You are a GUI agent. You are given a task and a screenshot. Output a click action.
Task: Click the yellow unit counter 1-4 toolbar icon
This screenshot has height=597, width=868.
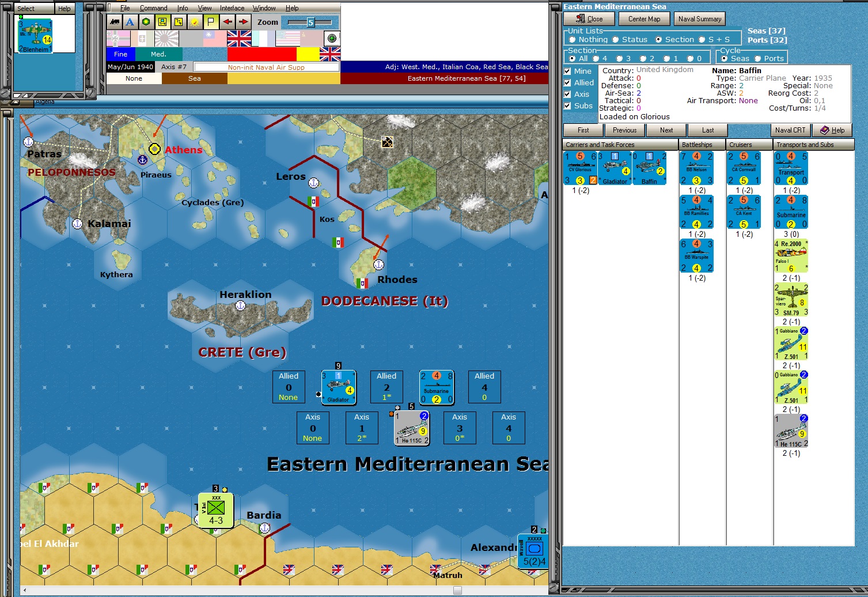162,22
